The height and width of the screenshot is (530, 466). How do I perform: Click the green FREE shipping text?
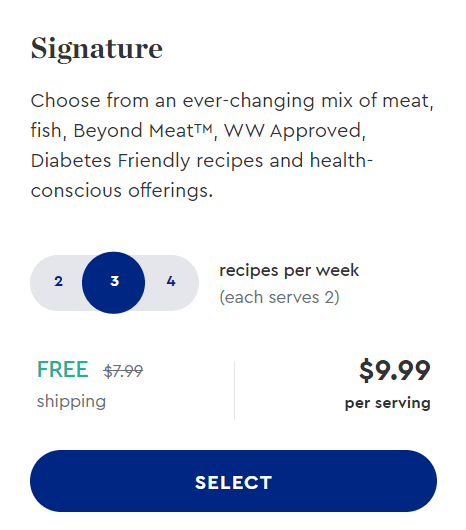[63, 369]
